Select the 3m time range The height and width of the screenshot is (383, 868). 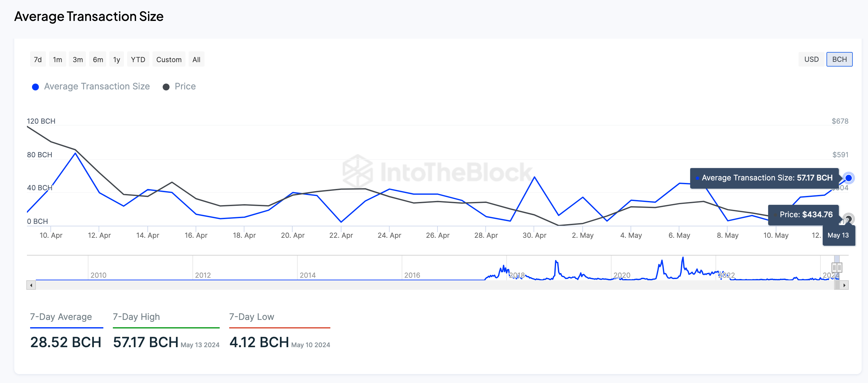pyautogui.click(x=77, y=59)
